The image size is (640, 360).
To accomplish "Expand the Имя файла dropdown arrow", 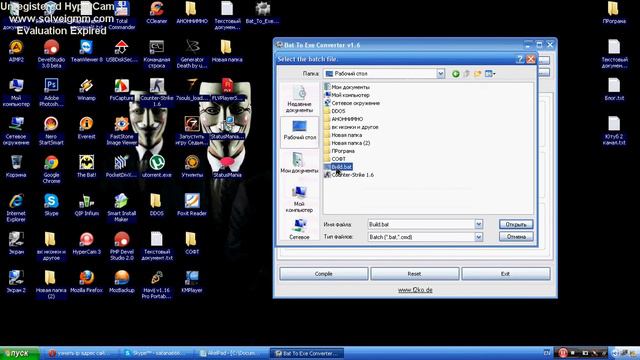I will pyautogui.click(x=478, y=224).
